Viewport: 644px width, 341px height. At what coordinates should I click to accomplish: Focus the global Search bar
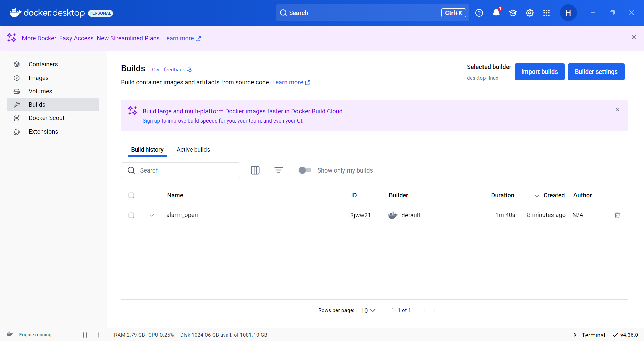[x=372, y=13]
